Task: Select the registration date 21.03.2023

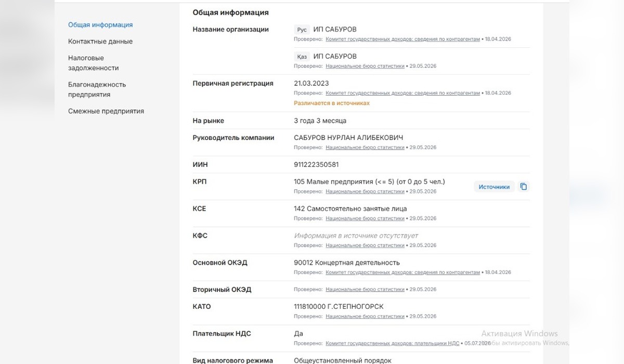Action: point(311,83)
